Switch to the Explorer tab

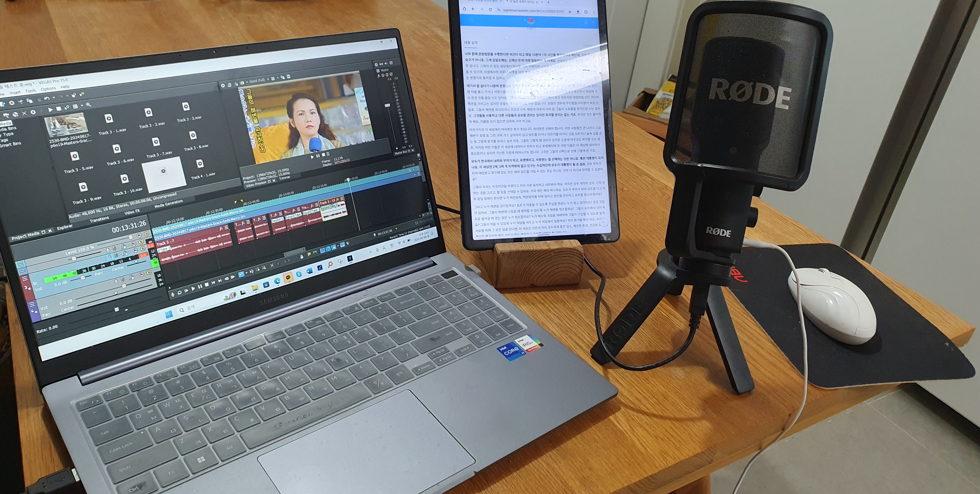tap(65, 227)
